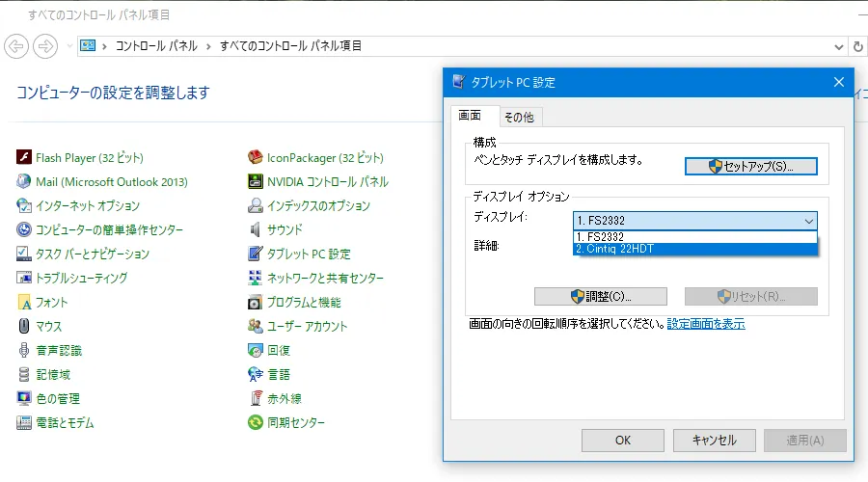The width and height of the screenshot is (868, 482).
Task: Choose 1. FS2332 in the dropdown list
Action: tap(694, 236)
